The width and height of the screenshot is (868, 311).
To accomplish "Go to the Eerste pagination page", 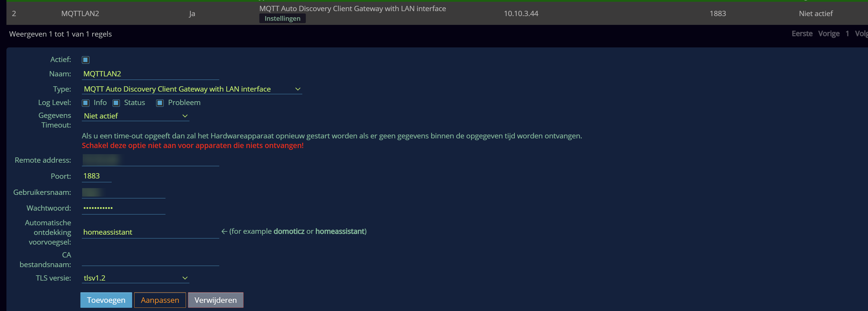I will (802, 33).
